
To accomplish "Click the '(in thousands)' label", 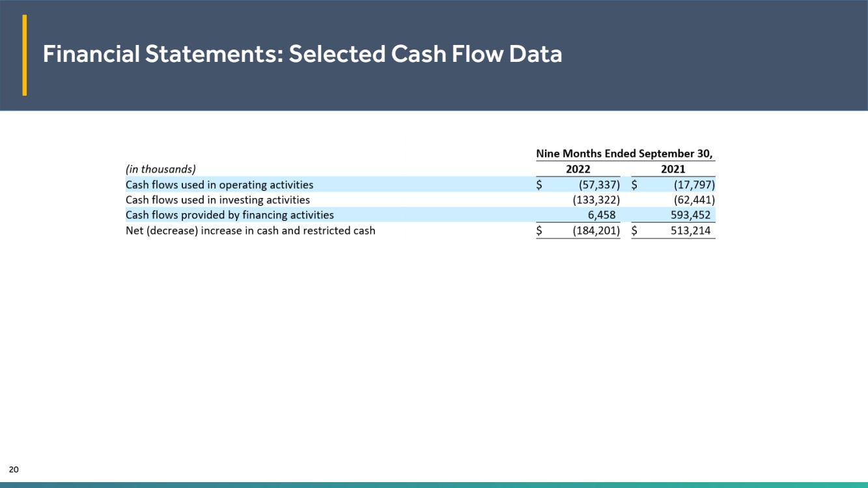I will pos(160,169).
